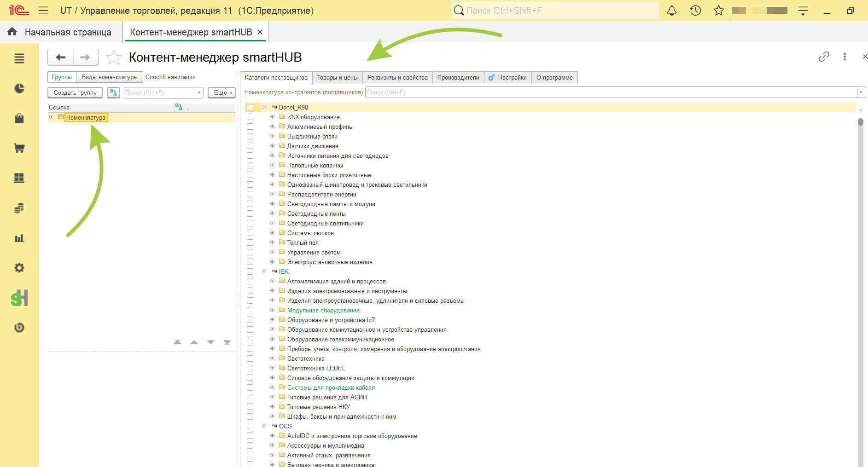Image resolution: width=868 pixels, height=467 pixels.
Task: Close the Контент-менеджер smartHUB tab
Action: click(260, 32)
